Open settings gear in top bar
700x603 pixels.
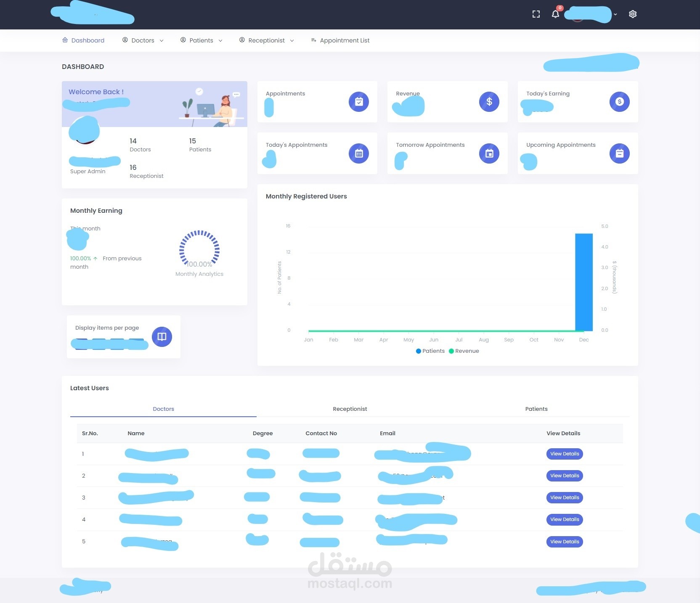[x=633, y=14]
